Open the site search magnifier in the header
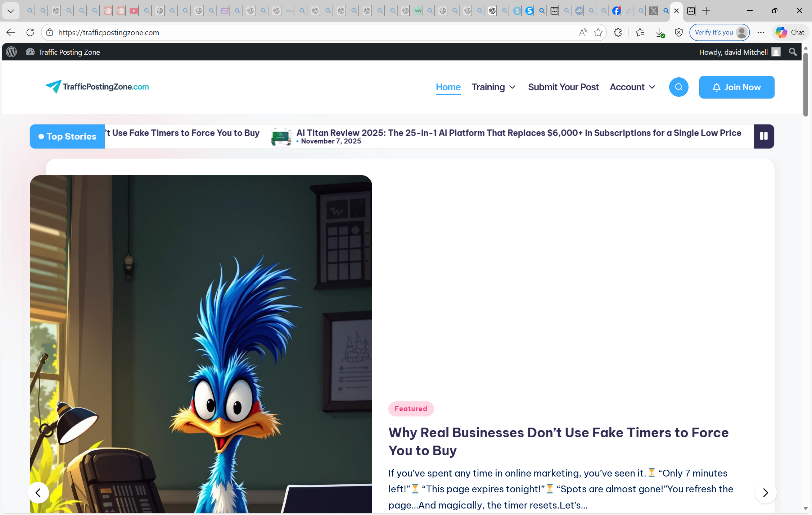 [678, 87]
